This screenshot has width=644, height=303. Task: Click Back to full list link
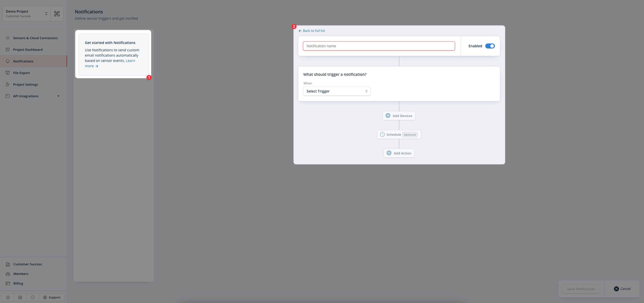[312, 31]
